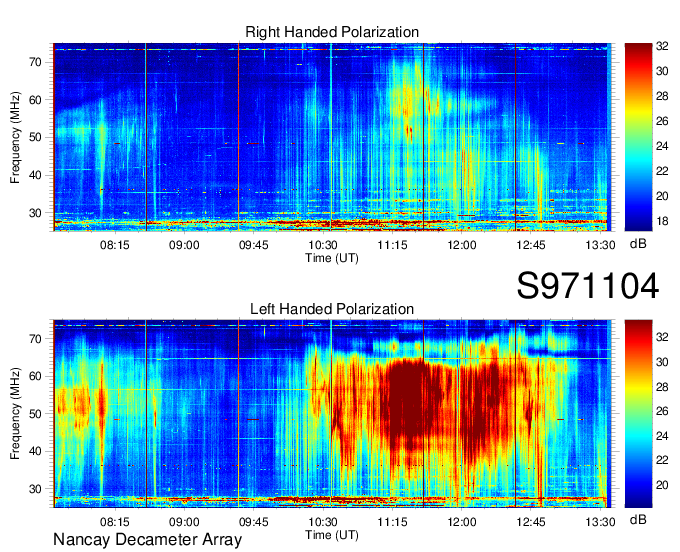The image size is (680, 552).
Task: Click the Right Handed plot's Frequency (MHz) label
Action: pos(15,137)
